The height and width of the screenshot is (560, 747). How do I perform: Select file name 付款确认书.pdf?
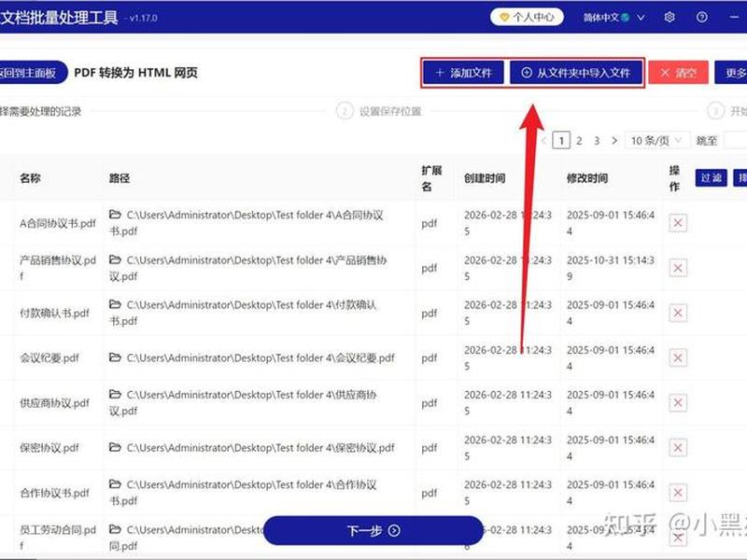pos(54,313)
